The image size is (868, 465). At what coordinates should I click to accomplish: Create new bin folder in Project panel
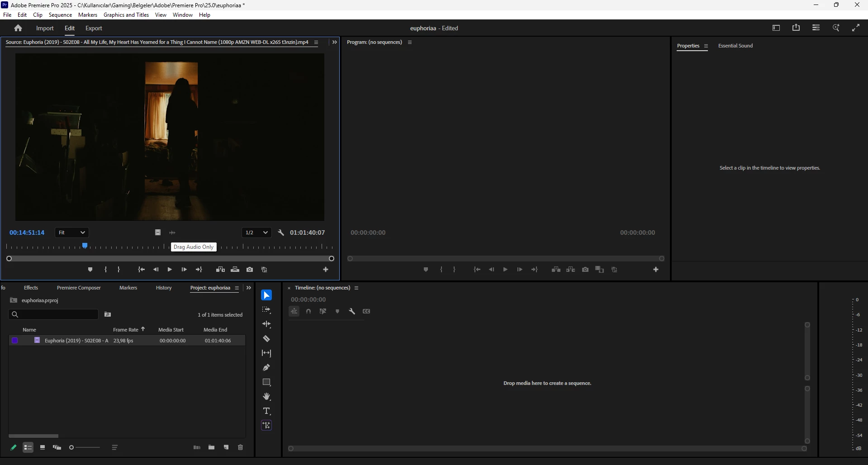tap(211, 447)
